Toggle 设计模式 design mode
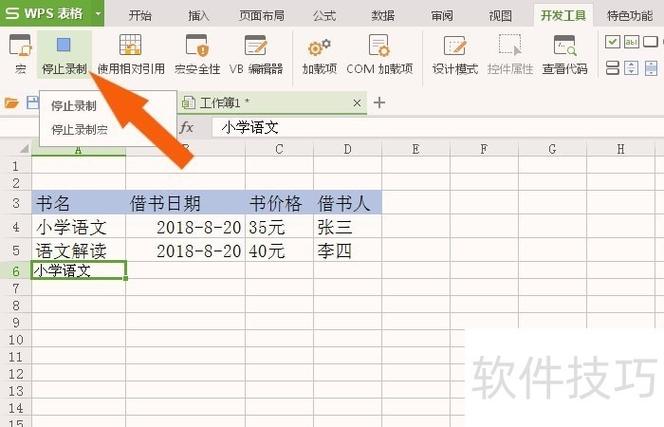This screenshot has height=427, width=664. coord(455,54)
